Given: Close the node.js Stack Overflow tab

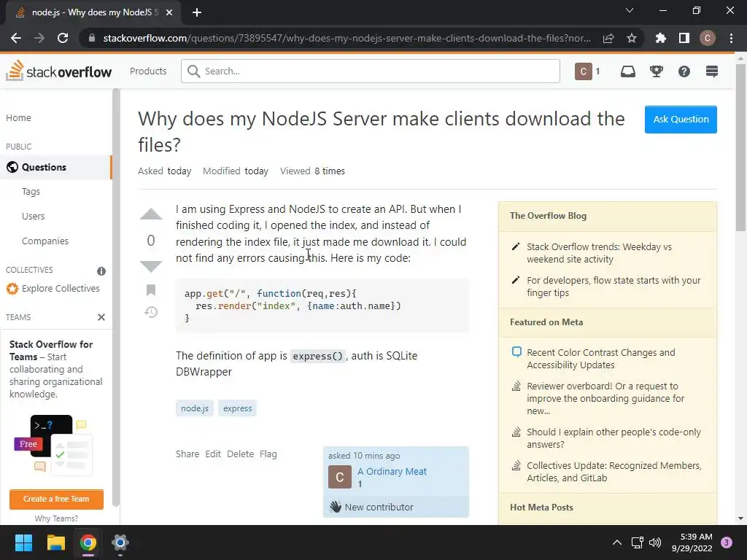Looking at the screenshot, I should pos(169,12).
